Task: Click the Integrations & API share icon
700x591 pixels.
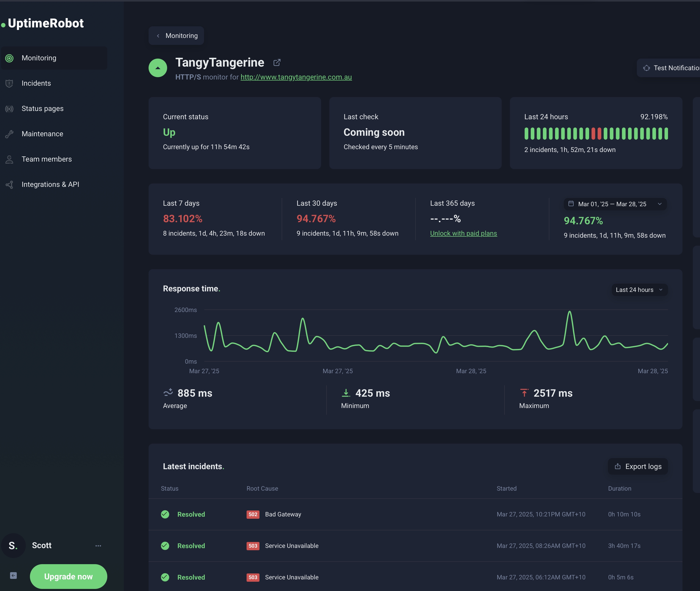Action: click(x=9, y=185)
